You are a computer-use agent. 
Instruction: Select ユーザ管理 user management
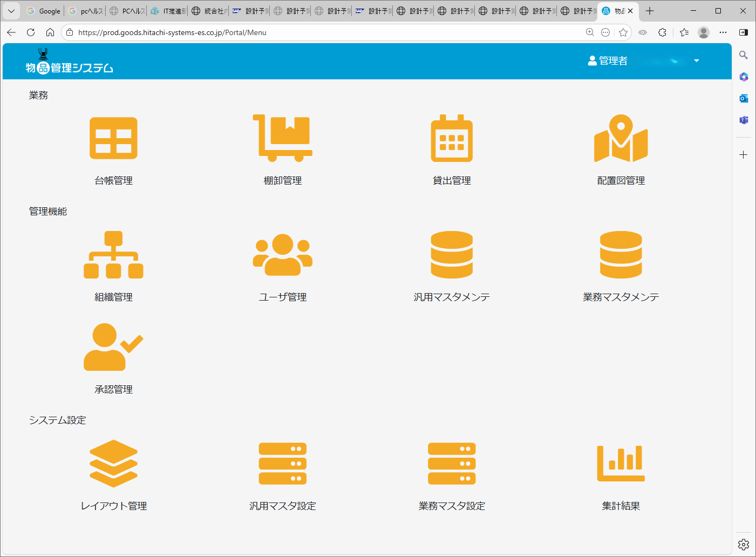coord(282,254)
